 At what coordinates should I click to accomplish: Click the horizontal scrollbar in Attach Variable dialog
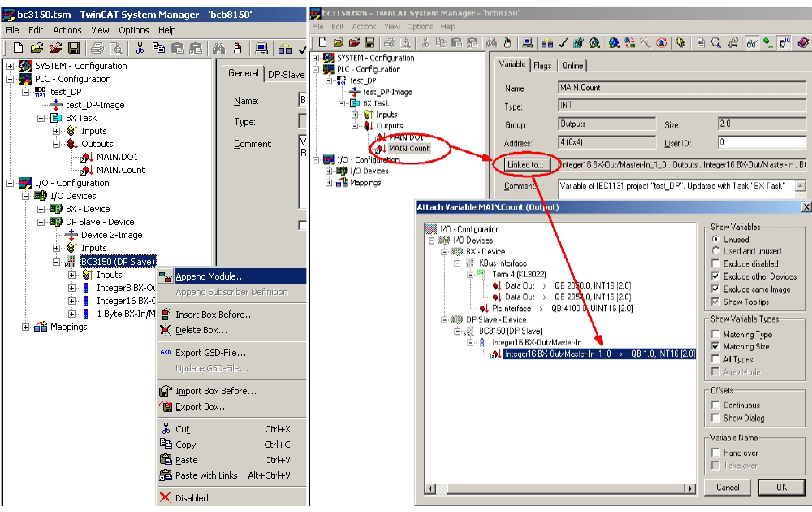[x=559, y=488]
